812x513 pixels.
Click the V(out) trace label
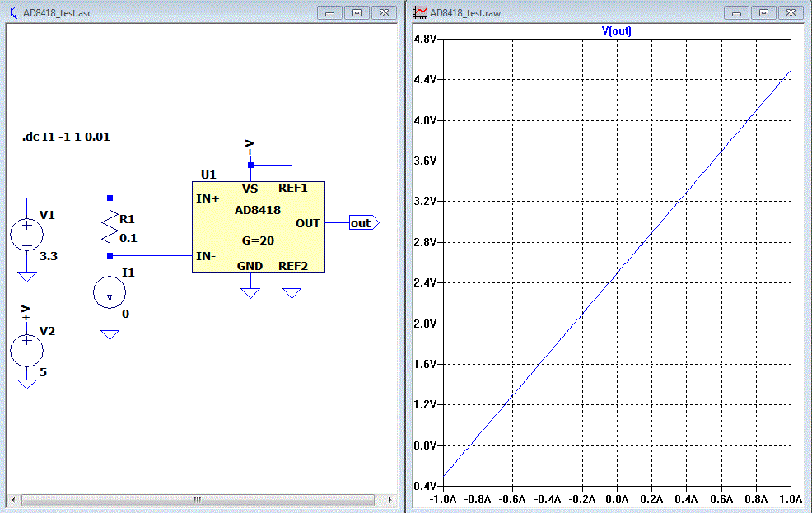click(x=616, y=31)
